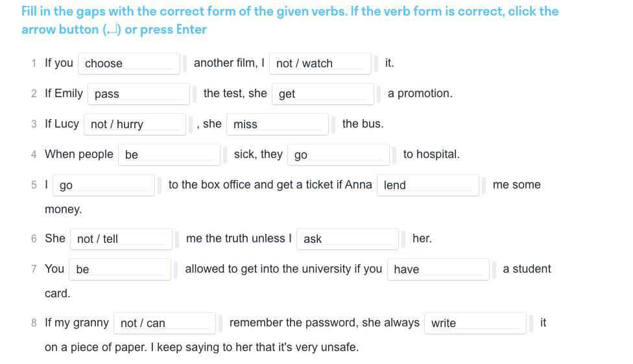The height and width of the screenshot is (364, 633).
Task: Select the 'ask' gap in sentence 6
Action: (x=347, y=239)
